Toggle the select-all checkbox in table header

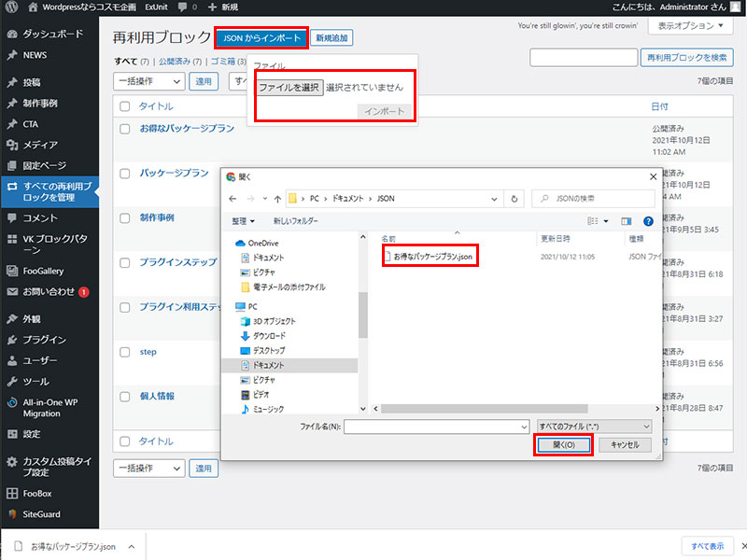pyautogui.click(x=125, y=106)
